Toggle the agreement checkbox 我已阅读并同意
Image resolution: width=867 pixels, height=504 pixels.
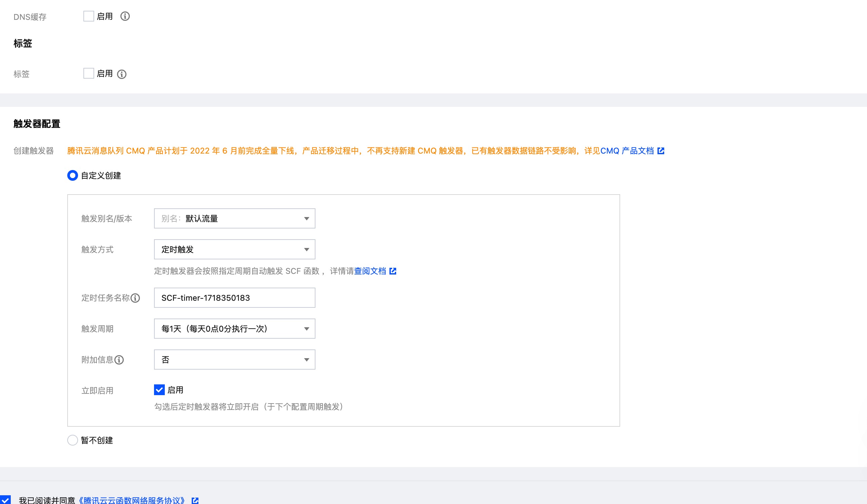coord(5,500)
